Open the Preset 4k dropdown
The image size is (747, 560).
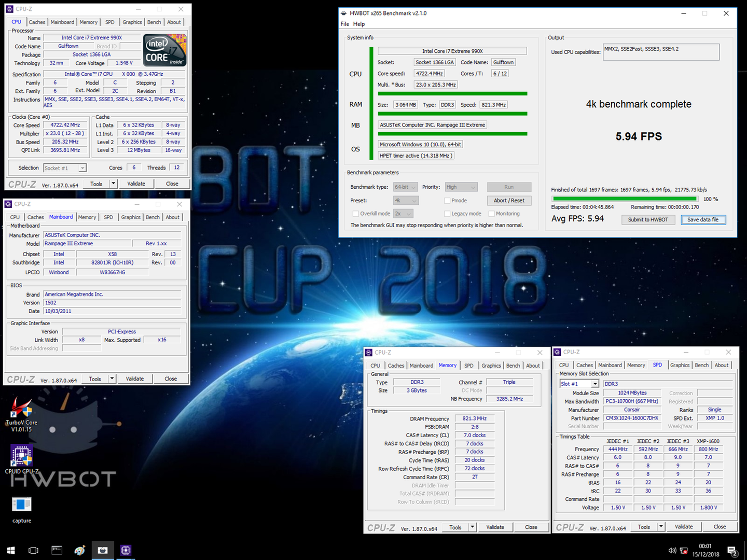coord(406,201)
